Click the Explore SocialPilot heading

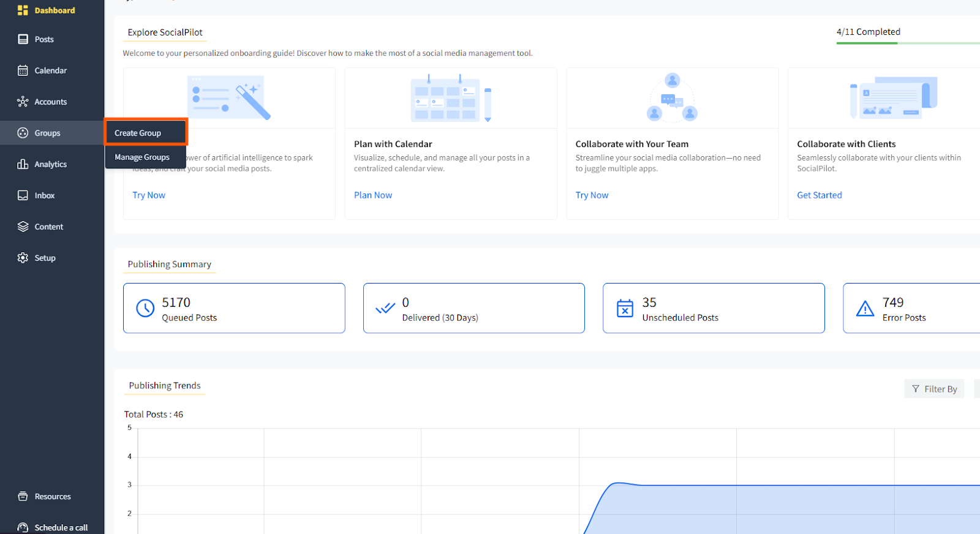(x=165, y=32)
